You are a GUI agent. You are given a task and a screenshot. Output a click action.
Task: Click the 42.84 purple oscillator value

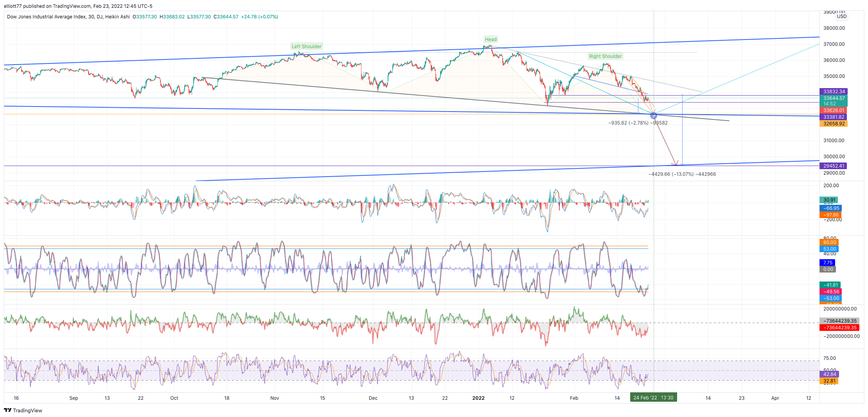point(829,374)
